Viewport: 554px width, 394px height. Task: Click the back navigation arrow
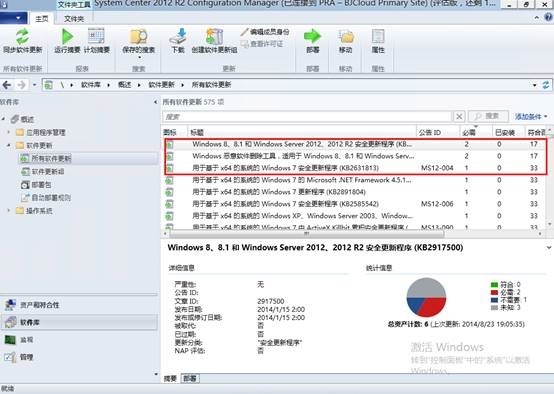7,85
